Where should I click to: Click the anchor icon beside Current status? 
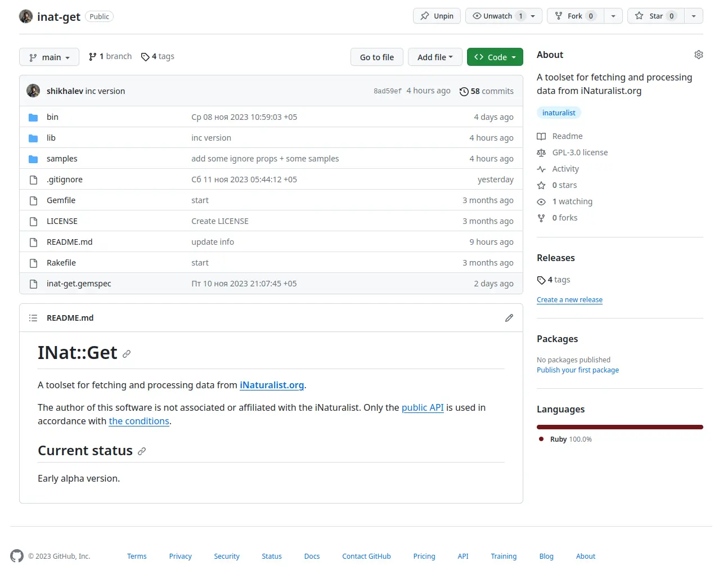142,451
